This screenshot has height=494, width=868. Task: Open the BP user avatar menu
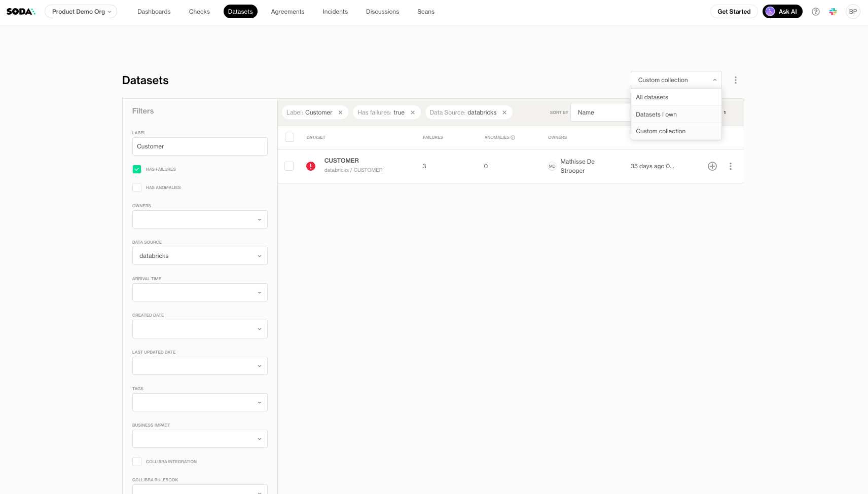(853, 12)
